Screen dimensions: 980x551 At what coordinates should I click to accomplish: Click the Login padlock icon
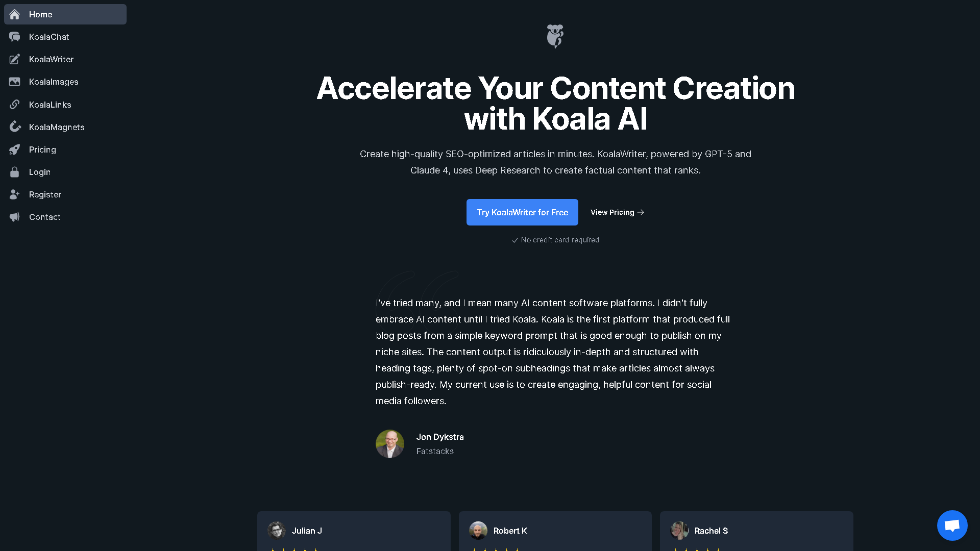tap(14, 172)
